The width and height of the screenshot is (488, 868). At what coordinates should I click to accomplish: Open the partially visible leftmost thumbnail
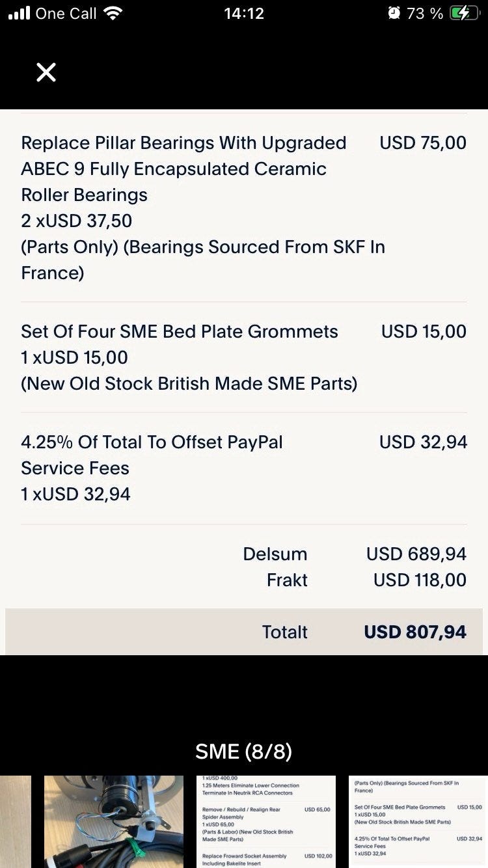[15, 822]
